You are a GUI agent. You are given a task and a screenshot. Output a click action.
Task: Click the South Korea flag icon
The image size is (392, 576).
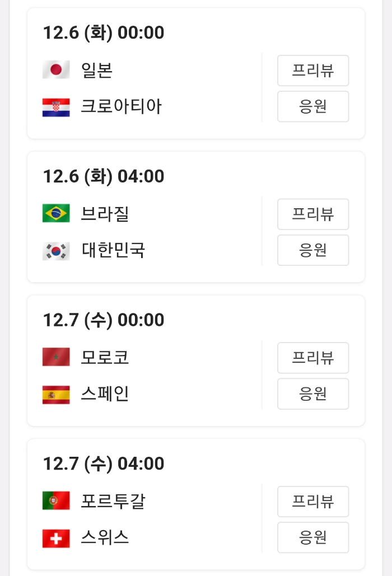pos(55,250)
